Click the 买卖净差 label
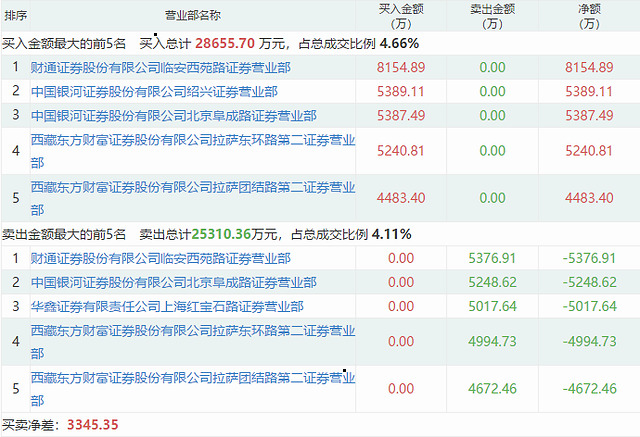Viewport: 640px width, 437px height. click(x=31, y=425)
